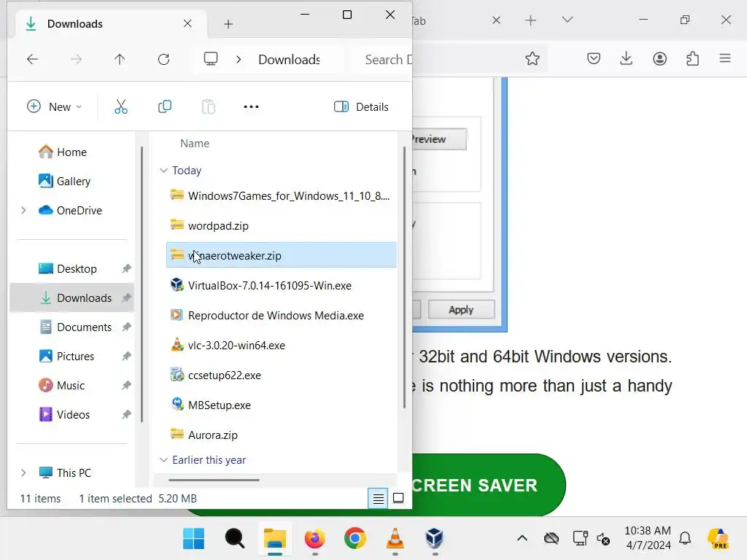The width and height of the screenshot is (747, 560).
Task: Click the Explorer forward arrow
Action: (76, 60)
